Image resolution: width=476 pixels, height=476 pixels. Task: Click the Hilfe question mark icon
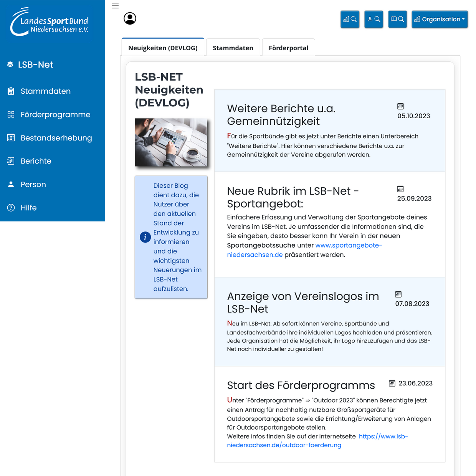(x=11, y=208)
